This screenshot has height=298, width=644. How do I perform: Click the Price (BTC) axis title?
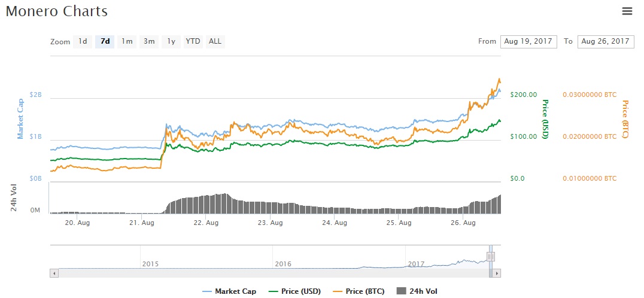point(625,119)
